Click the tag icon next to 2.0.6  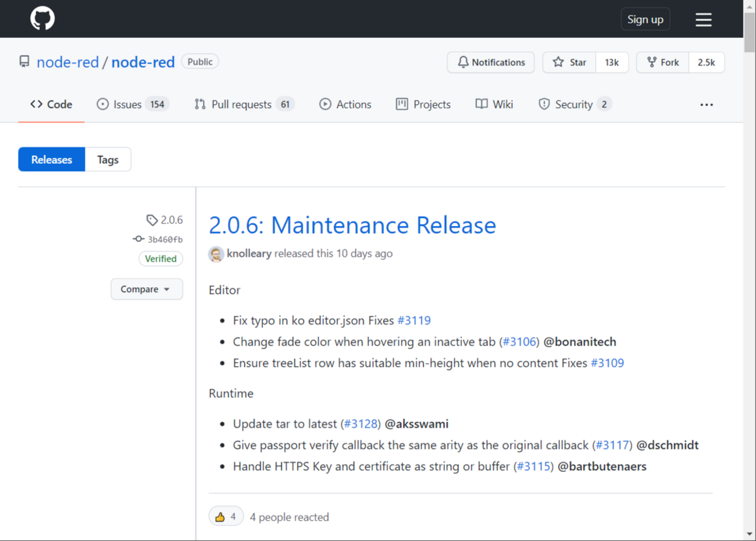[x=152, y=220]
